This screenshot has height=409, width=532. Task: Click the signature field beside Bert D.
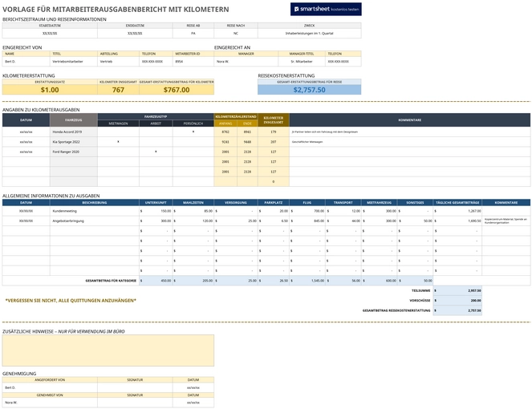pos(135,387)
